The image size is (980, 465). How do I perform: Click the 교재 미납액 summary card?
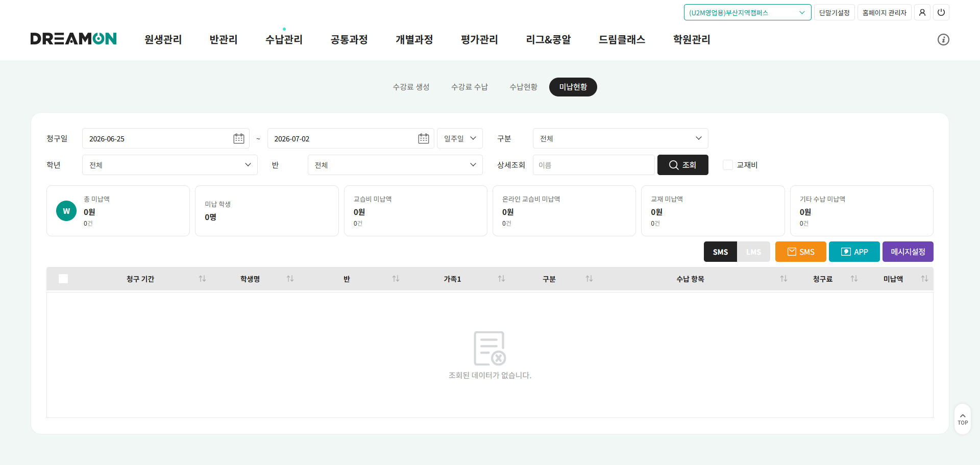tap(713, 211)
